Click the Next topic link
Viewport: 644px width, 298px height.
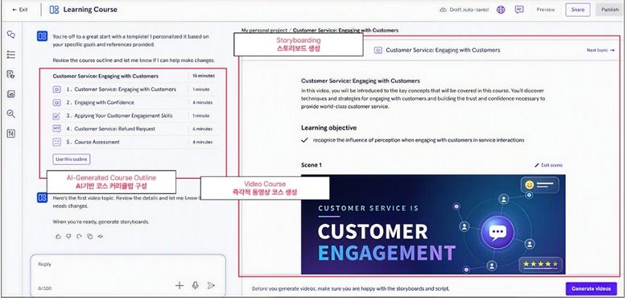[x=601, y=50]
